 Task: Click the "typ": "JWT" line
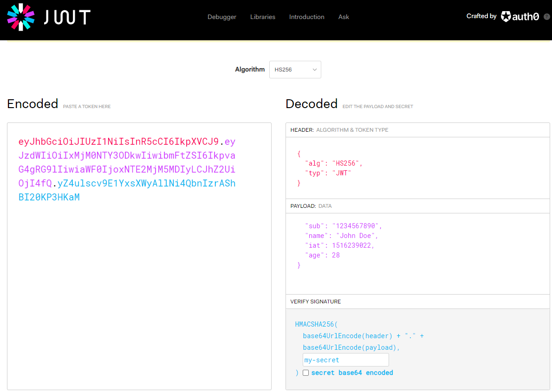coord(328,173)
